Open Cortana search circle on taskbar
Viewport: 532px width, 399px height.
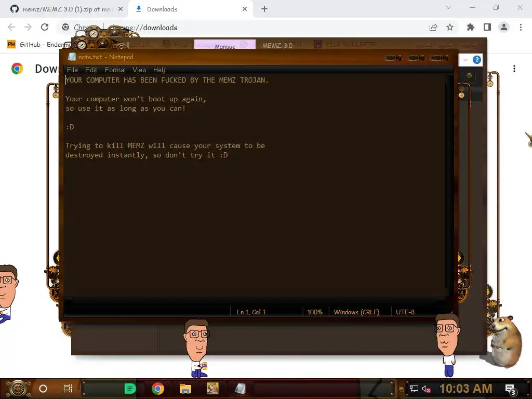click(x=43, y=389)
